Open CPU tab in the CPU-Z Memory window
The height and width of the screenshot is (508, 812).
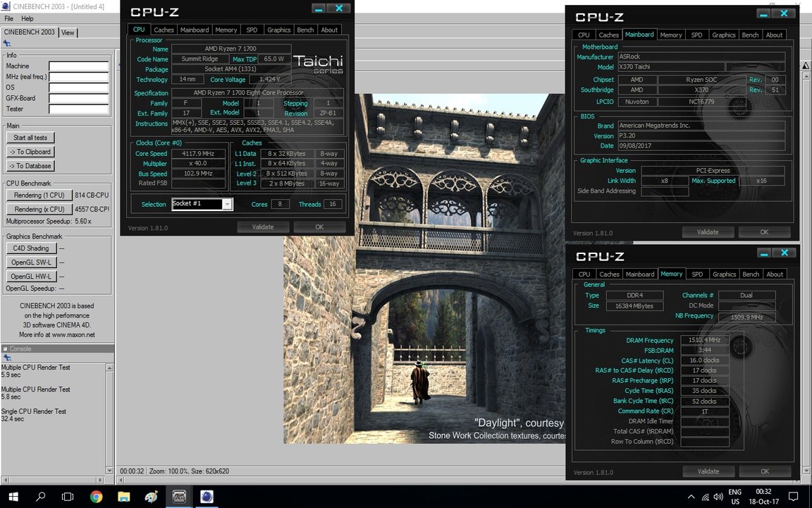(584, 274)
